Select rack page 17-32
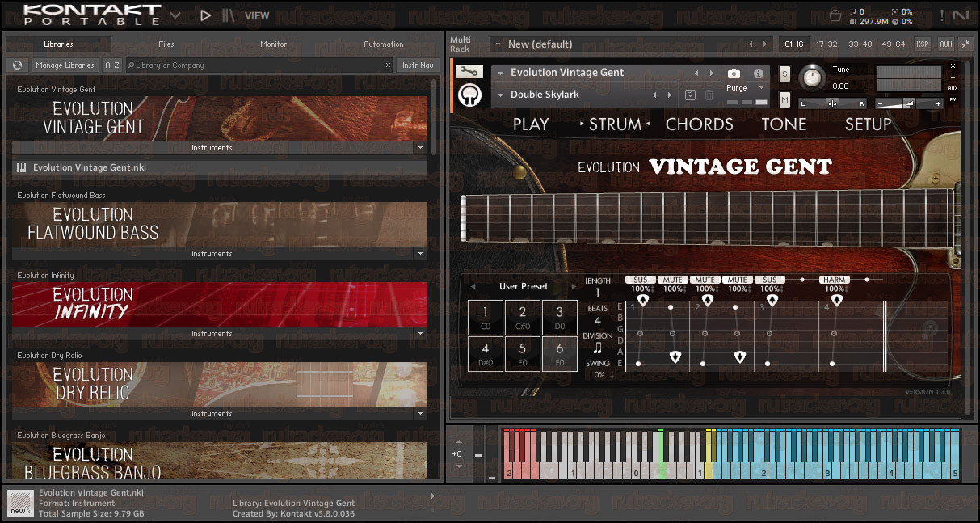Image resolution: width=980 pixels, height=523 pixels. [x=826, y=44]
